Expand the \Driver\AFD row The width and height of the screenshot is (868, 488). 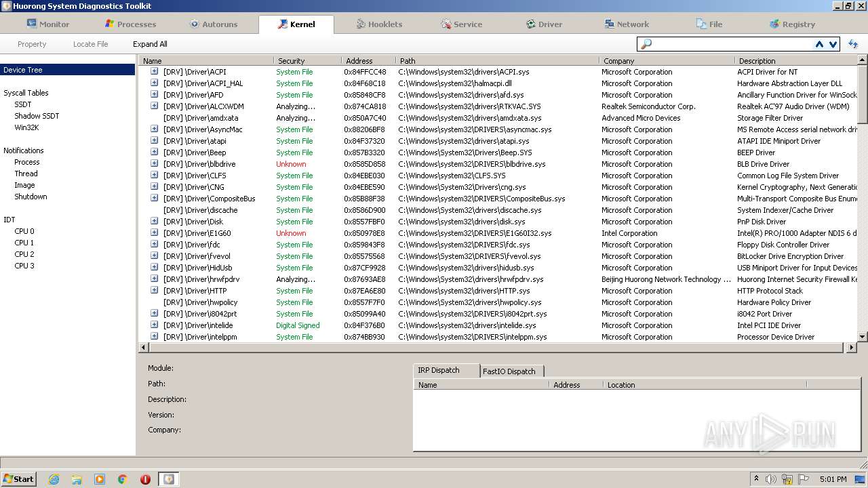click(x=155, y=94)
